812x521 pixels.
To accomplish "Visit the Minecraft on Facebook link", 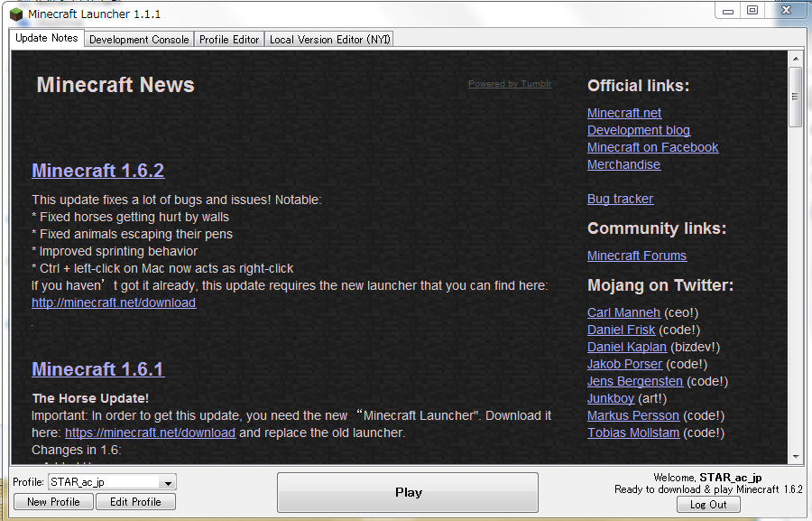I will pyautogui.click(x=652, y=147).
